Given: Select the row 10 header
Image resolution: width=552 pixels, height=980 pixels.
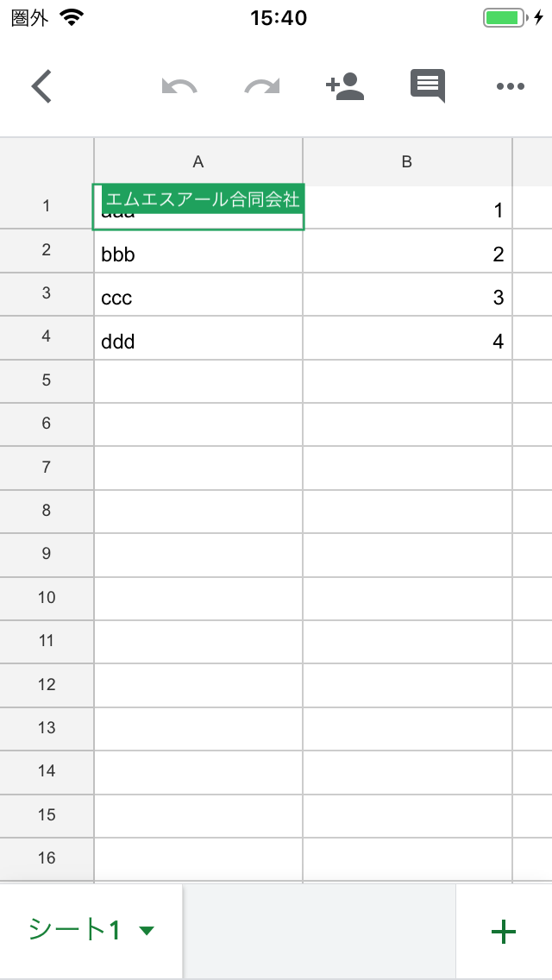Looking at the screenshot, I should tap(47, 598).
